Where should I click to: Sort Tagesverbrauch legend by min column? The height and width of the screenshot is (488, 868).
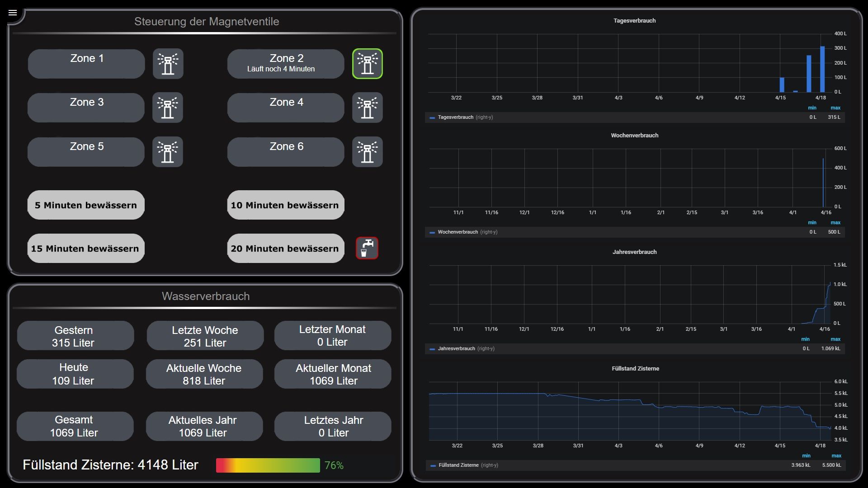(812, 108)
